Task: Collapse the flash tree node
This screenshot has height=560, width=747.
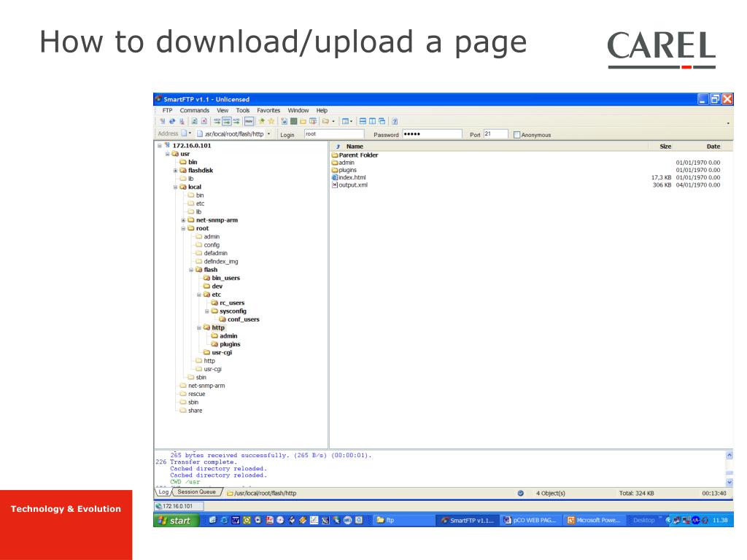Action: 191,270
